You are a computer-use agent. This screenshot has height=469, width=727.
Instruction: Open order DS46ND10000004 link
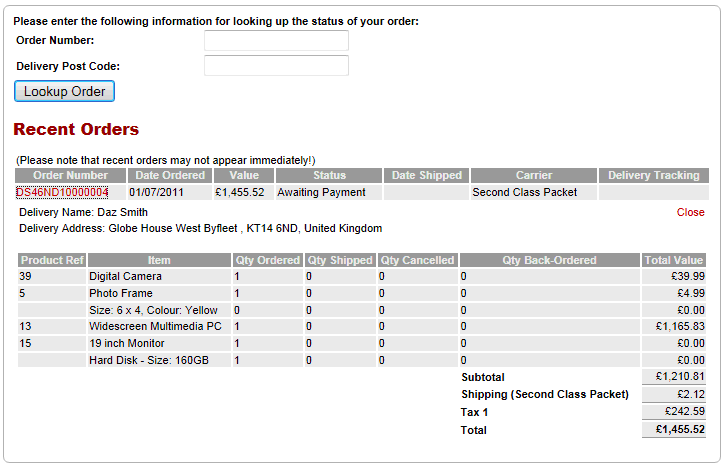62,192
